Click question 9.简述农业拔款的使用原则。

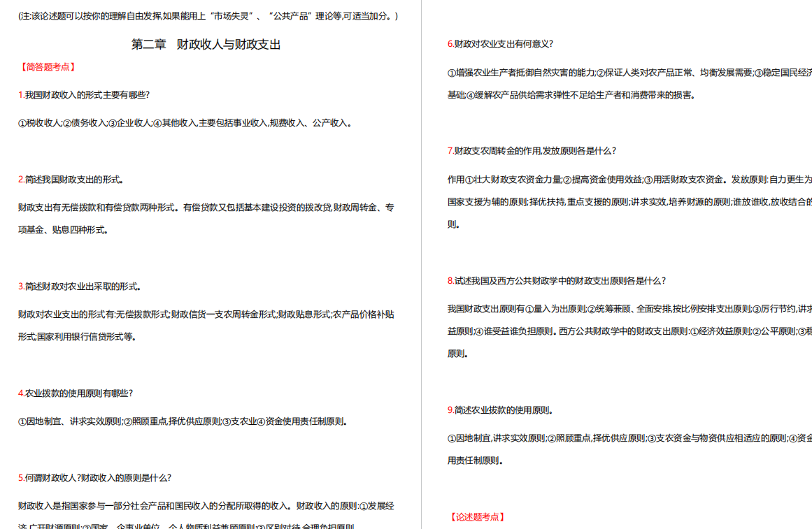point(500,410)
